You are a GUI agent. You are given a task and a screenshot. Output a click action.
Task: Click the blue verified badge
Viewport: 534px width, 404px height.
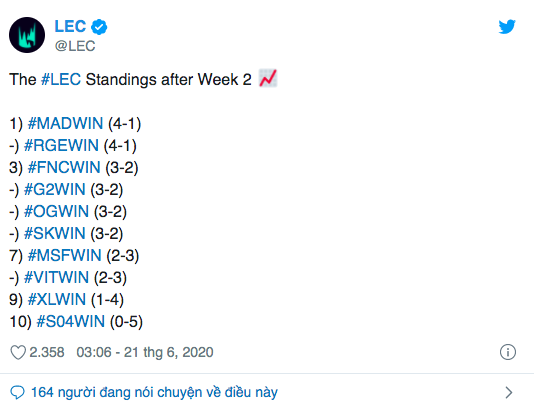click(99, 27)
